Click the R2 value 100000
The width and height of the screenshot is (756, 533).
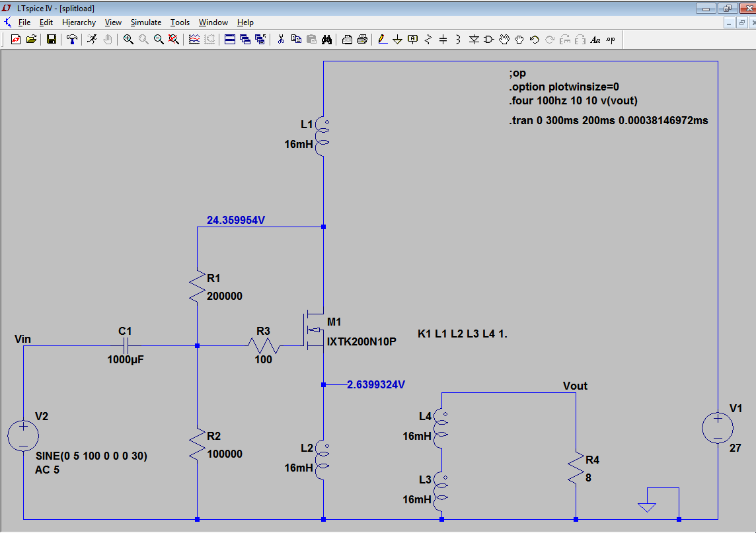click(x=225, y=454)
